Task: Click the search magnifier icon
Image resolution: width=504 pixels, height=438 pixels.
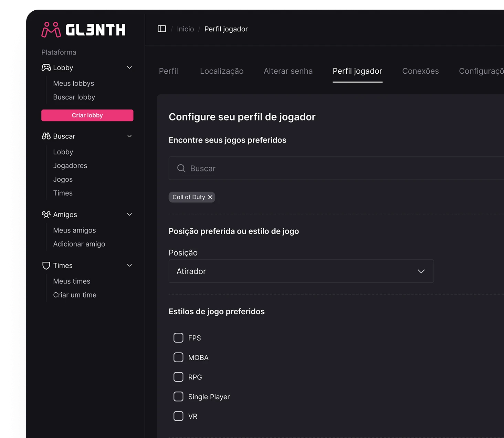Action: click(181, 168)
